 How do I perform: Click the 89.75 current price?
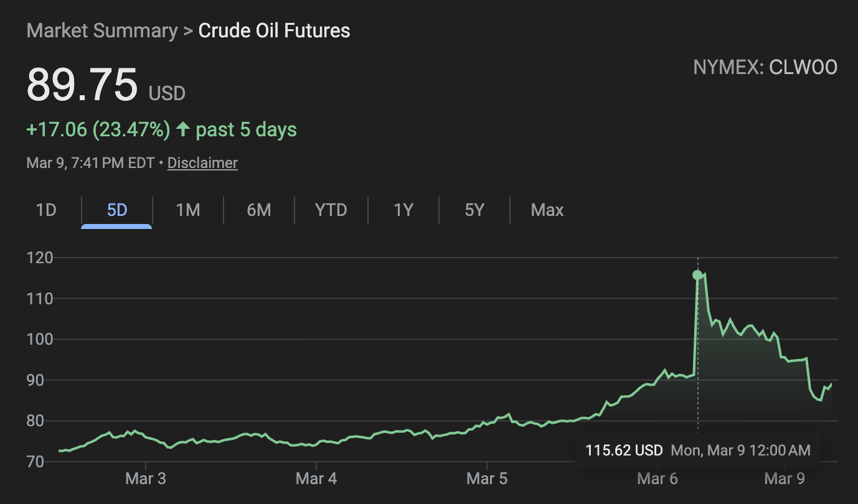click(x=82, y=85)
